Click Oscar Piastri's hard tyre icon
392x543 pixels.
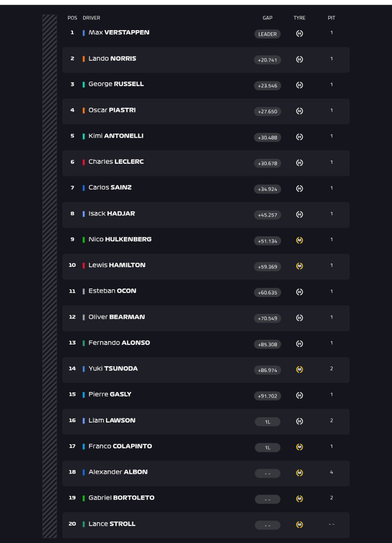(x=300, y=111)
